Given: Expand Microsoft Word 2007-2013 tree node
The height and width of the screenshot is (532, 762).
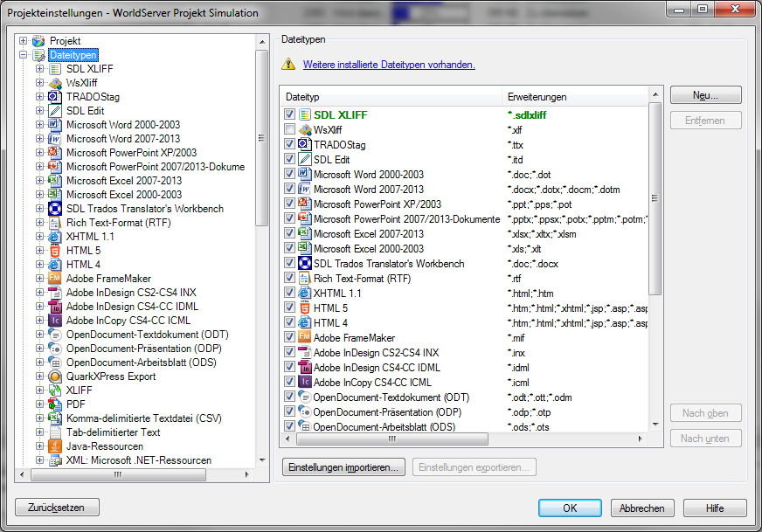Looking at the screenshot, I should pyautogui.click(x=40, y=139).
